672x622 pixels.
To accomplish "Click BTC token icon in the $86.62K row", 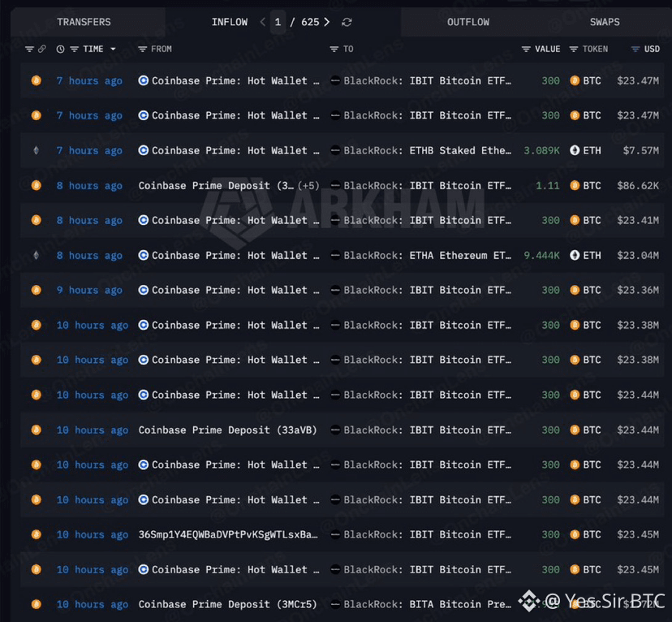I will [575, 186].
